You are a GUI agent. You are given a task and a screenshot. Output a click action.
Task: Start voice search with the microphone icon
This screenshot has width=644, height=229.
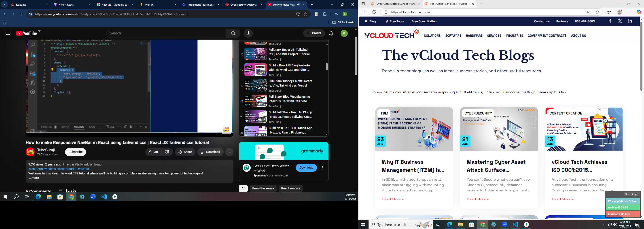pyautogui.click(x=248, y=33)
